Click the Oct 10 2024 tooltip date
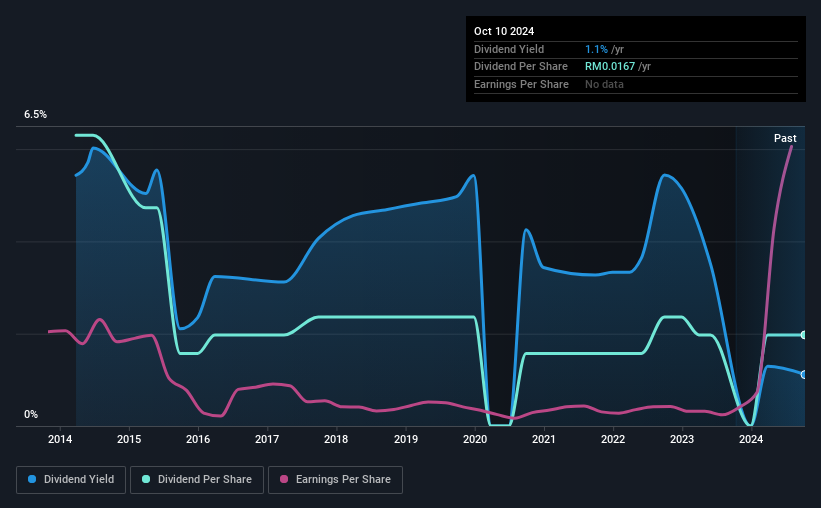Image resolution: width=821 pixels, height=508 pixels. [x=504, y=31]
